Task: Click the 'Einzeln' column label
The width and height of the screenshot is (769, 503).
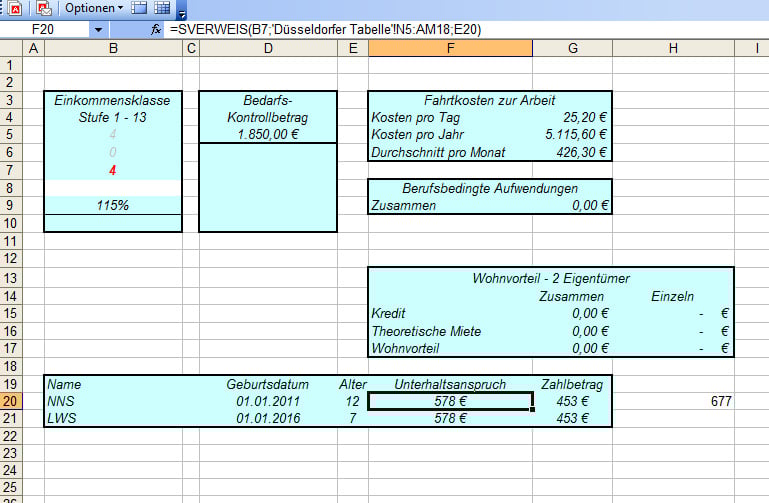Action: tap(672, 297)
